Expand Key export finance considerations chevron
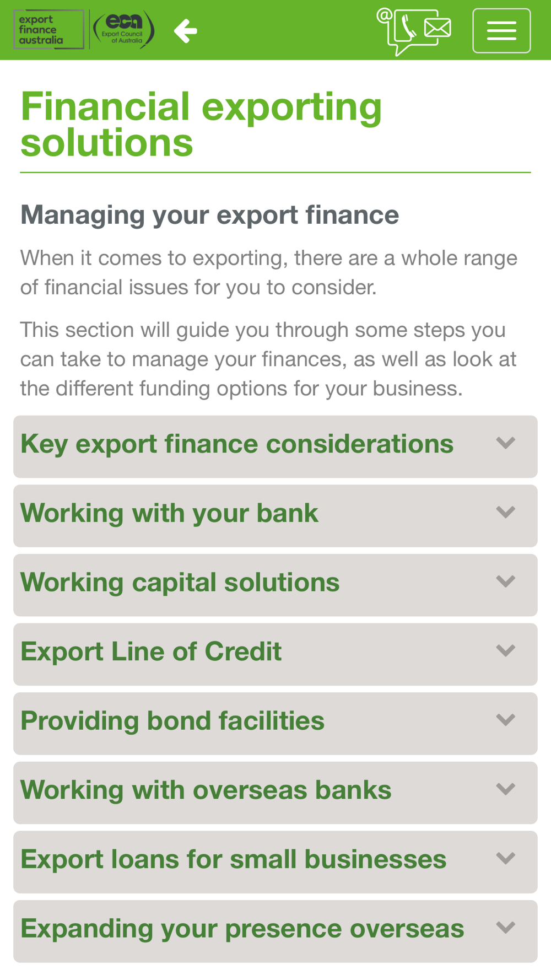This screenshot has height=980, width=551. pyautogui.click(x=505, y=443)
